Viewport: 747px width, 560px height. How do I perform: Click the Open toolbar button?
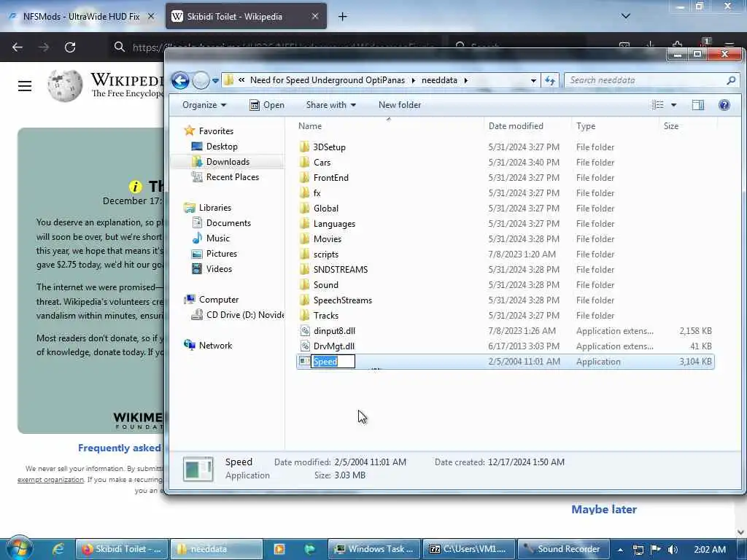coord(267,105)
